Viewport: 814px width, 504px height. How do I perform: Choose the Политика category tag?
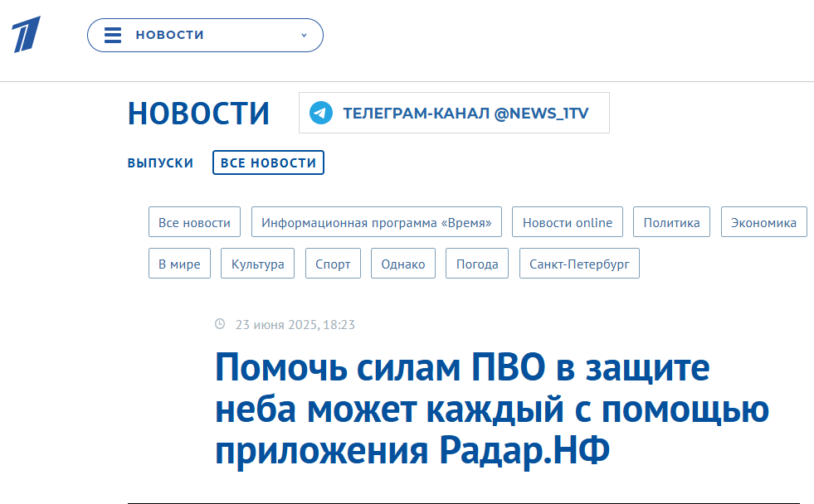coord(671,222)
